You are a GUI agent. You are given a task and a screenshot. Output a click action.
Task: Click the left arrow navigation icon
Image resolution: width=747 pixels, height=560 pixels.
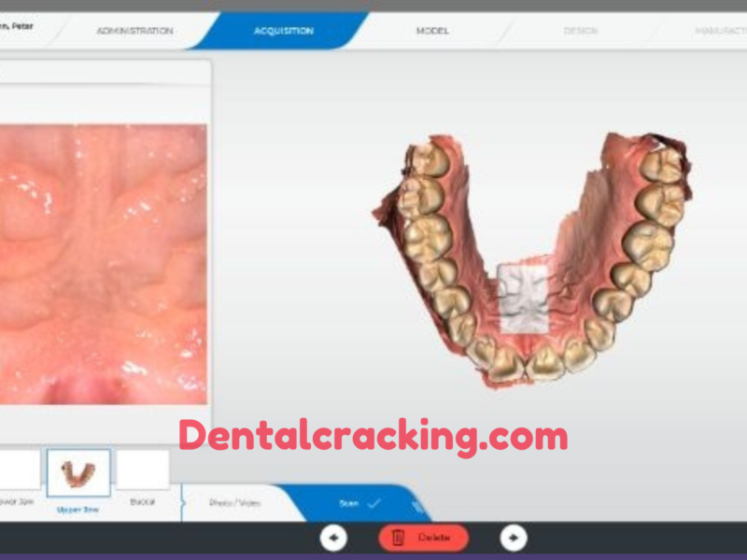point(331,538)
